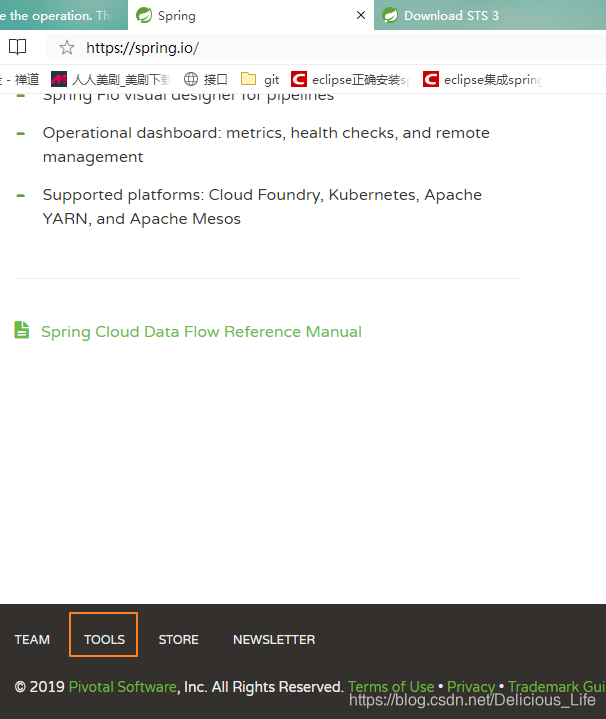Switch to the Download STS 3 tab
This screenshot has width=606, height=719.
(490, 15)
